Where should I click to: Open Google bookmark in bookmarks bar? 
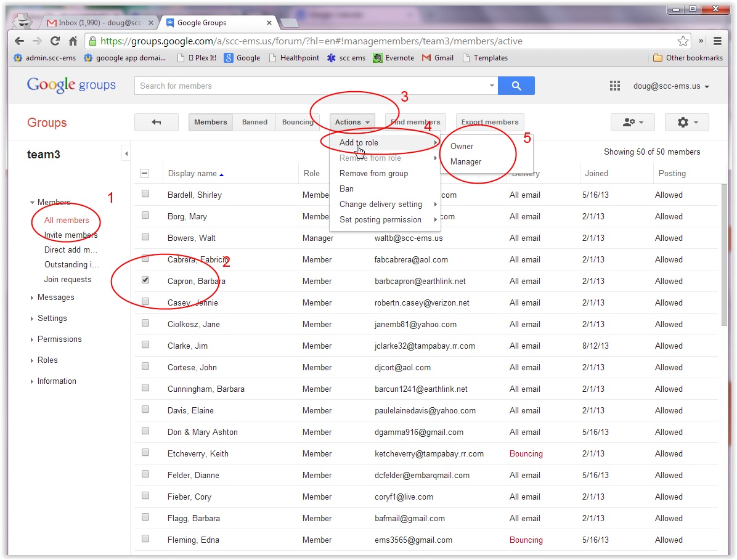point(242,58)
